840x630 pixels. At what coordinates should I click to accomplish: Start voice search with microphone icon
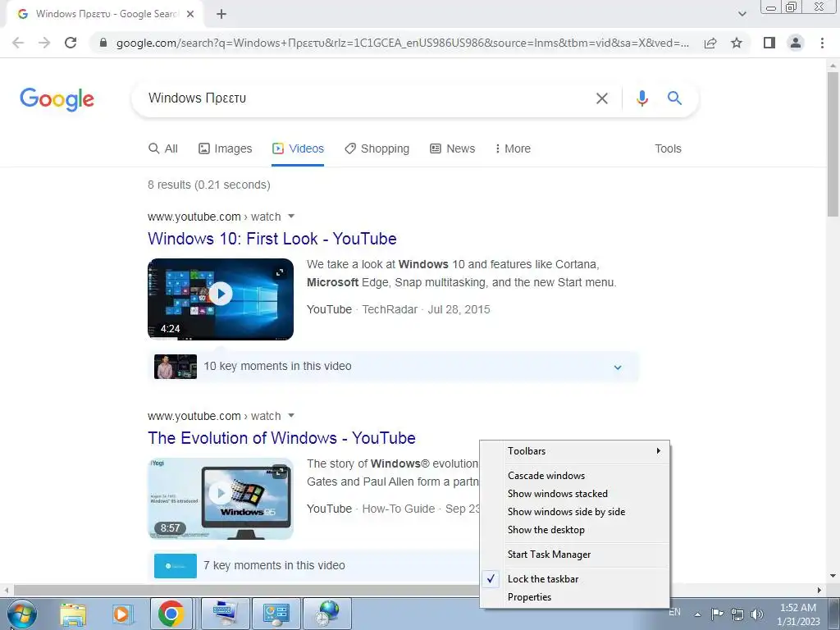click(x=642, y=98)
